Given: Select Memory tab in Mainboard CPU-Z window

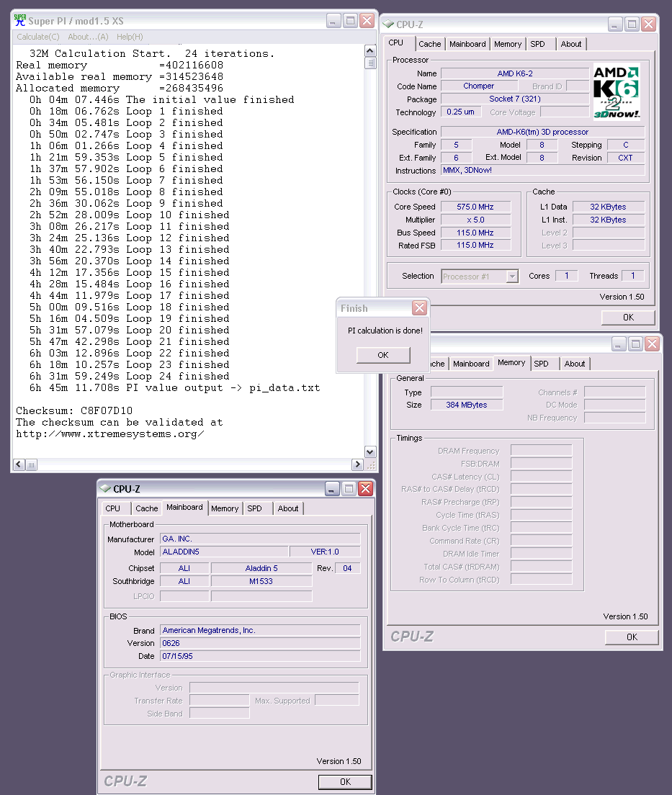Looking at the screenshot, I should [225, 508].
